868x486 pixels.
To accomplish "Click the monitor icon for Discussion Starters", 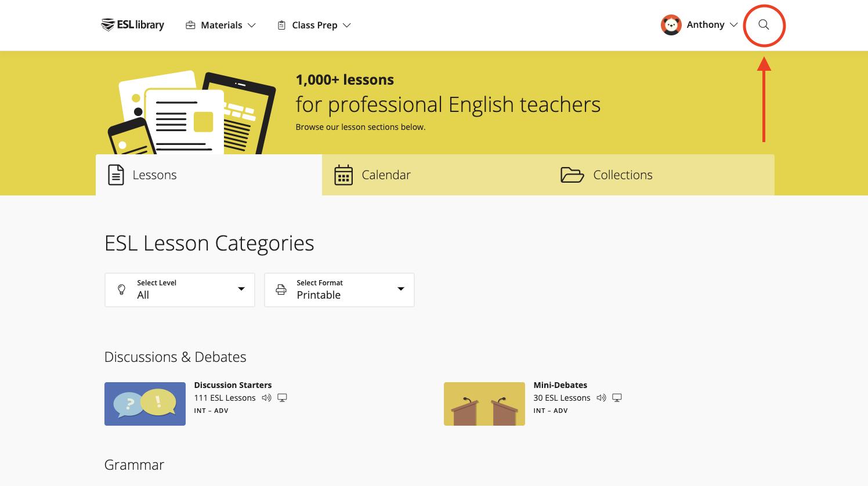I will tap(283, 398).
